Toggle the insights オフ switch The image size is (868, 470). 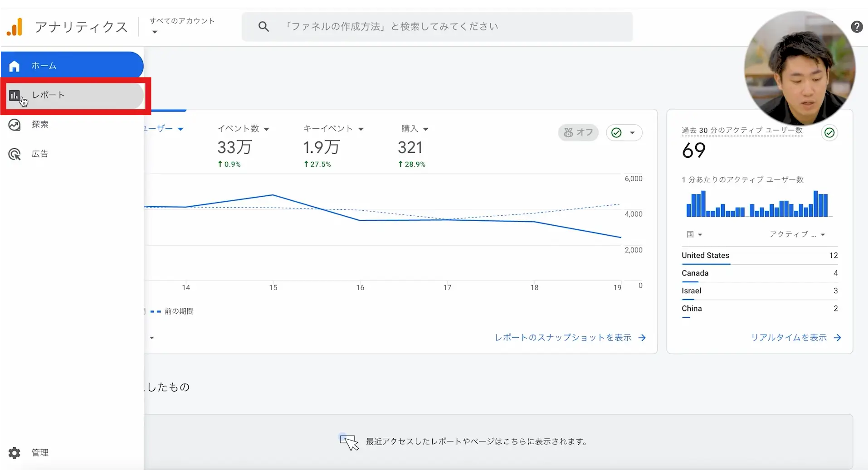pyautogui.click(x=578, y=132)
